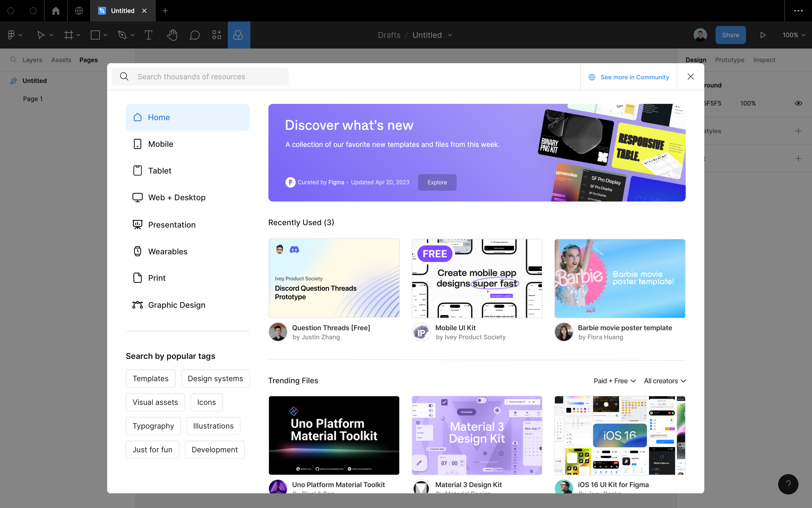Screen dimensions: 812x508
Task: Open the All creators filter dropdown
Action: click(x=665, y=381)
